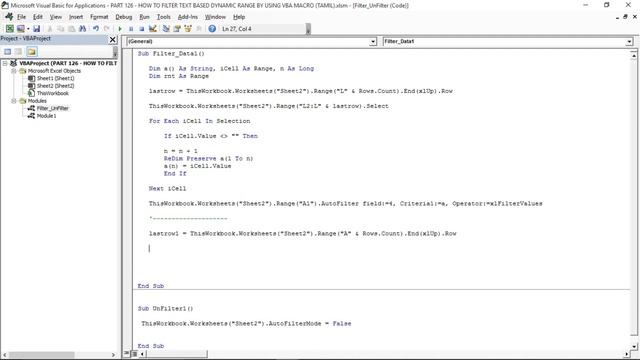Click the Find binoculars icon
640x360 pixels.
click(x=82, y=29)
